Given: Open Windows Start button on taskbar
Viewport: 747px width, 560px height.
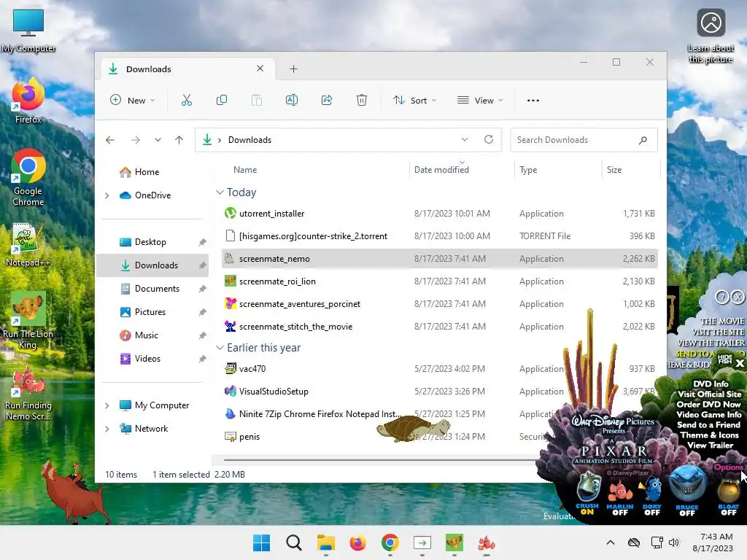Looking at the screenshot, I should [261, 542].
